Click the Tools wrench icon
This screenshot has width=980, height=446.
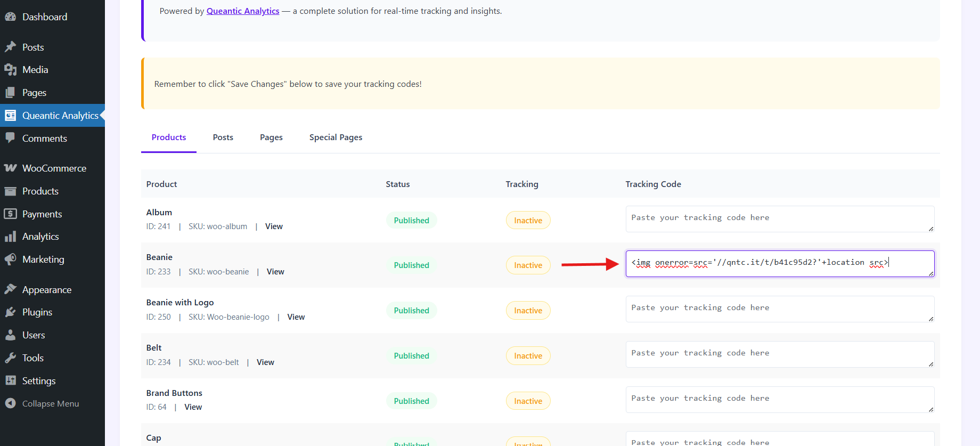[11, 358]
